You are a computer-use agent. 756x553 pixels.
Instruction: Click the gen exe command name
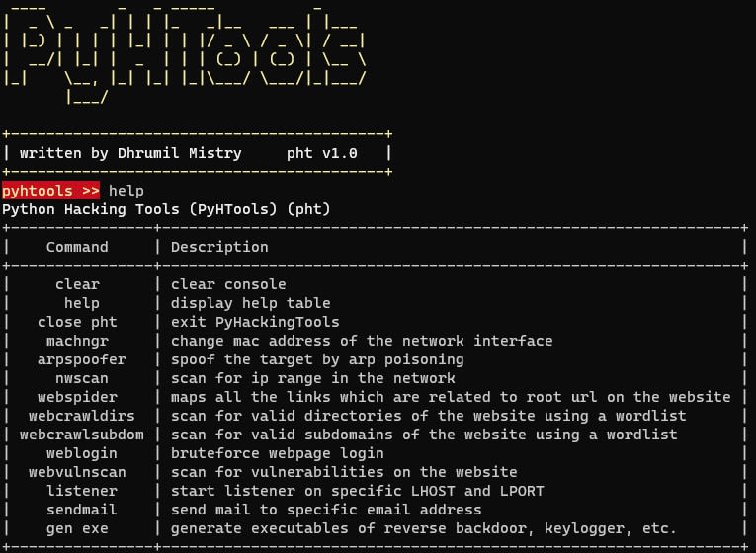77,528
